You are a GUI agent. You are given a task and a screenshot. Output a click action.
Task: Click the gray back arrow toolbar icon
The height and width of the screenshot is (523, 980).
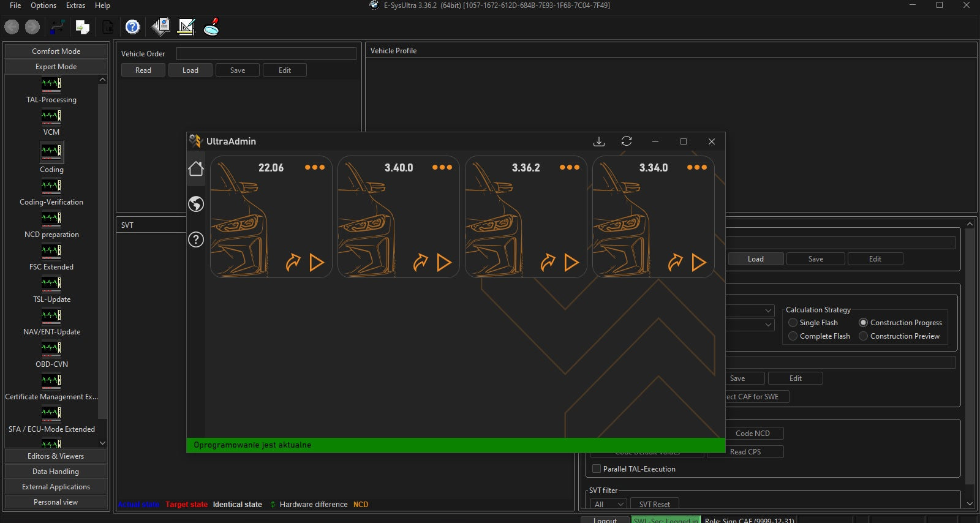click(12, 27)
